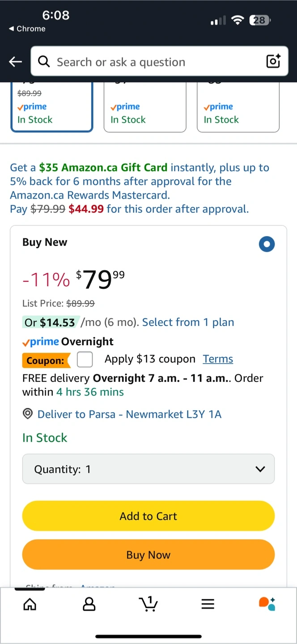Viewport: 297px width, 644px height.
Task: Check the $13 coupon checkbox
Action: (x=85, y=359)
